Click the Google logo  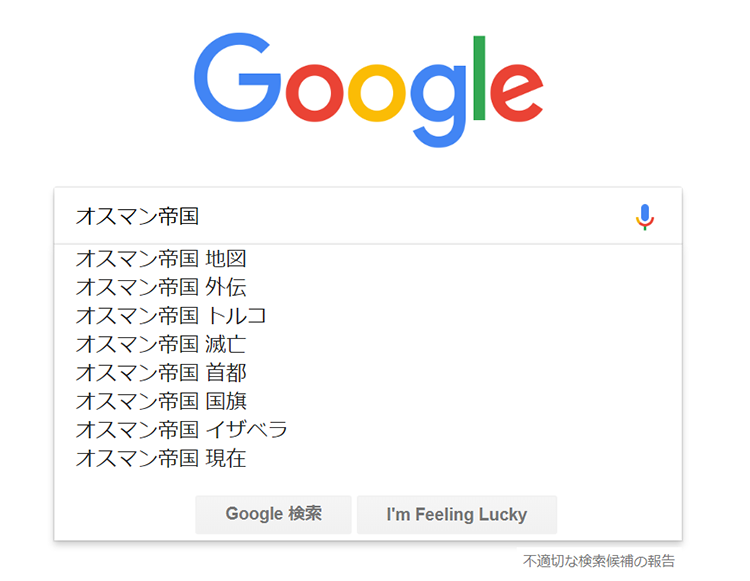coord(368,90)
